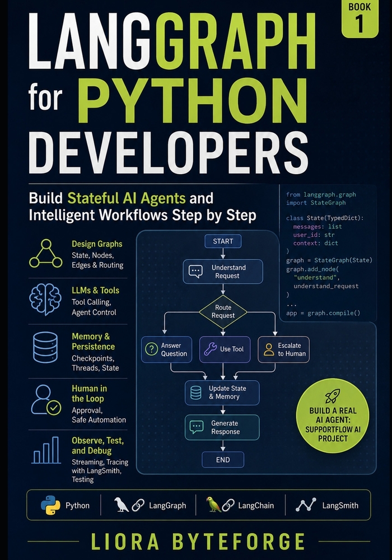Click the large green 'PYTHON' title word

tap(193, 101)
